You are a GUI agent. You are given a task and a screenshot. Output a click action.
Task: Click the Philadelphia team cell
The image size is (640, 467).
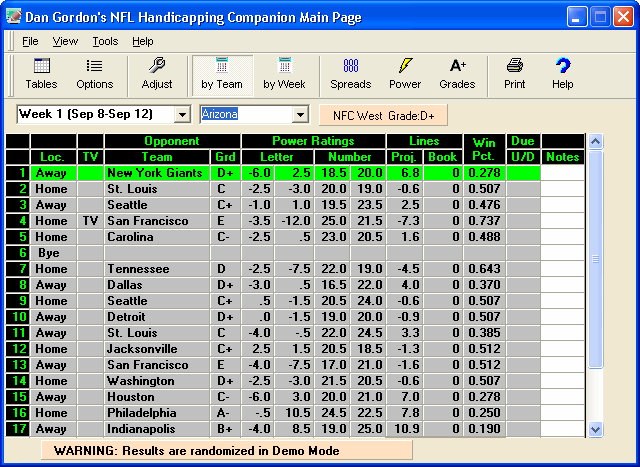[157, 413]
